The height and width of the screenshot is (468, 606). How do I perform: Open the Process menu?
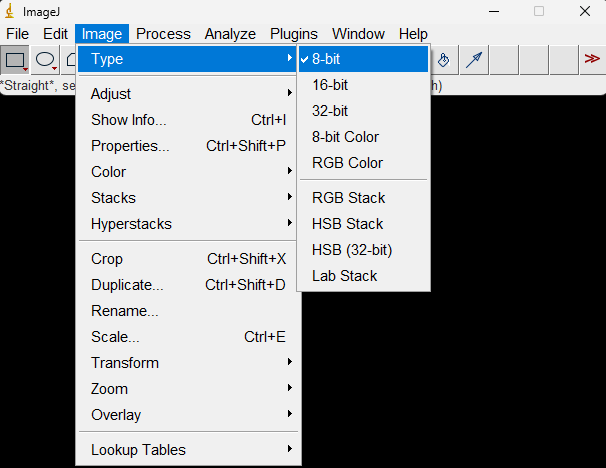point(163,34)
